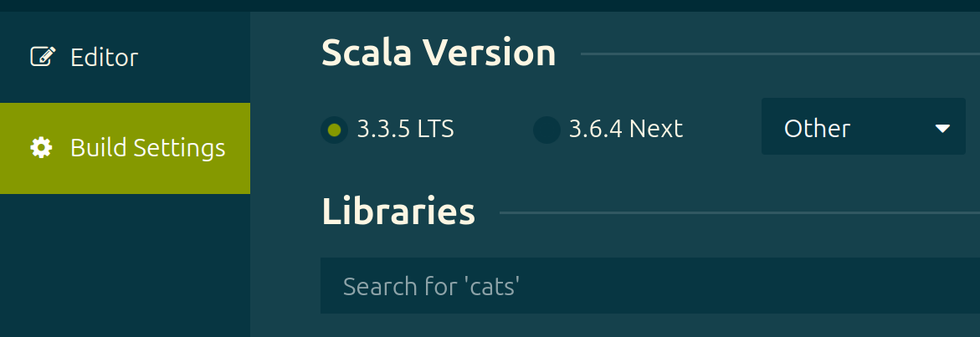The height and width of the screenshot is (337, 980).
Task: Choose Scala version via "3.3.5 LTS" label
Action: (405, 129)
